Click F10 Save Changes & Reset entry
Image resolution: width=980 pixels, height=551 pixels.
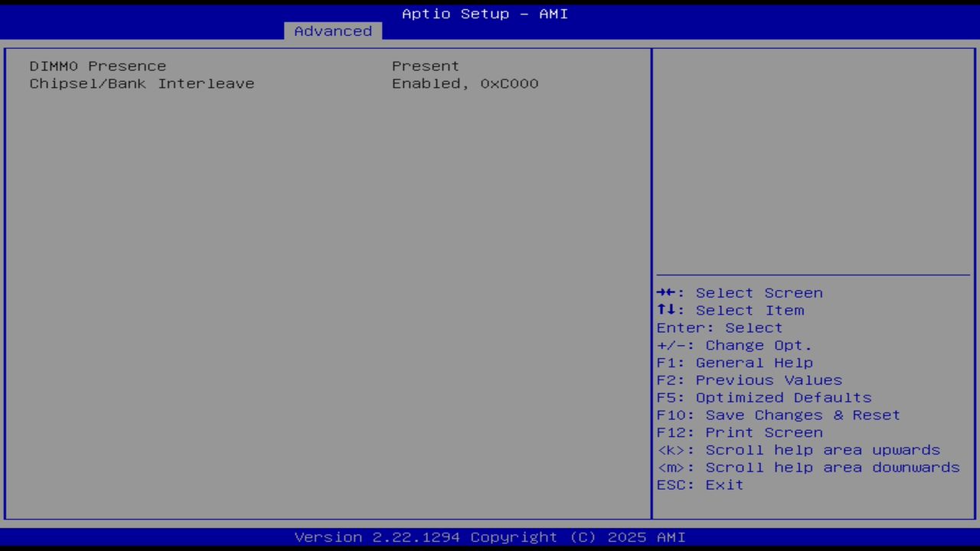[778, 415]
